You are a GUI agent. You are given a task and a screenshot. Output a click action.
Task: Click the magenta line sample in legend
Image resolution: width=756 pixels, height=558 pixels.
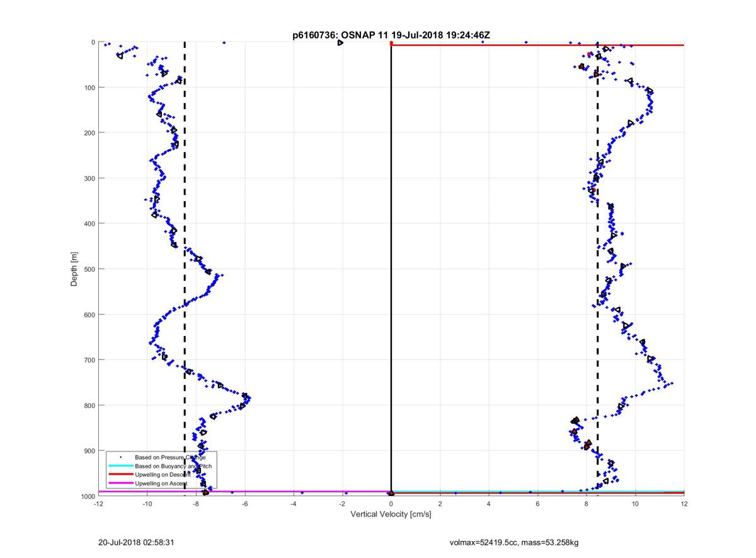[x=120, y=483]
